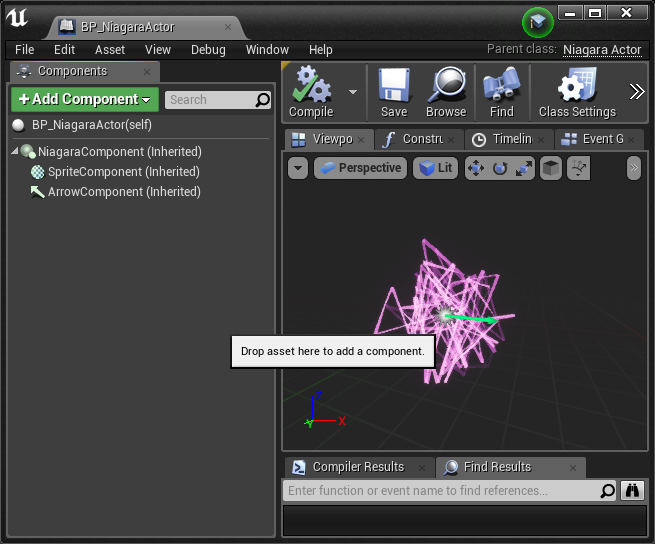Open the File menu
The width and height of the screenshot is (655, 544).
(x=24, y=50)
